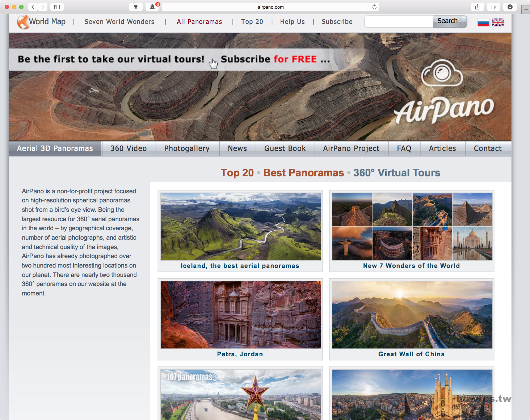Open the Safari downloads list
Viewport: 530px width, 420px height.
(510, 7)
